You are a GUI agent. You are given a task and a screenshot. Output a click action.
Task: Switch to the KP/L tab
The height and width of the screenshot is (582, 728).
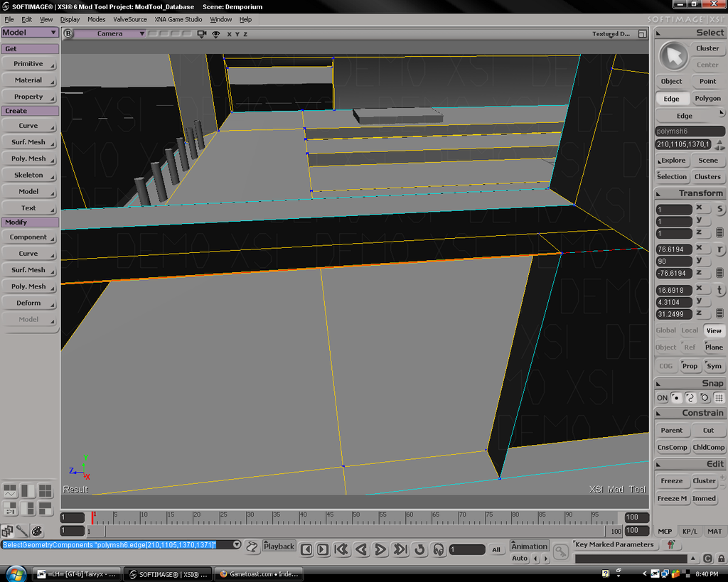click(x=690, y=532)
